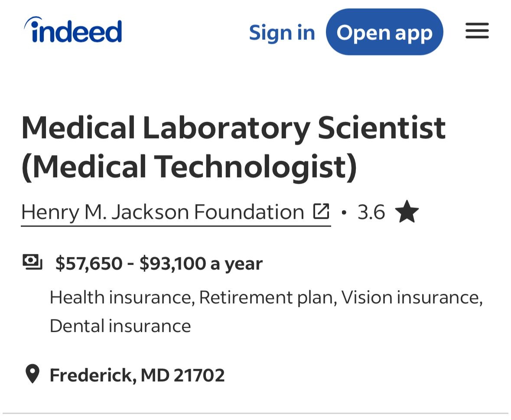This screenshot has height=420, width=511.
Task: Select the 3.6 company rating number
Action: click(371, 212)
